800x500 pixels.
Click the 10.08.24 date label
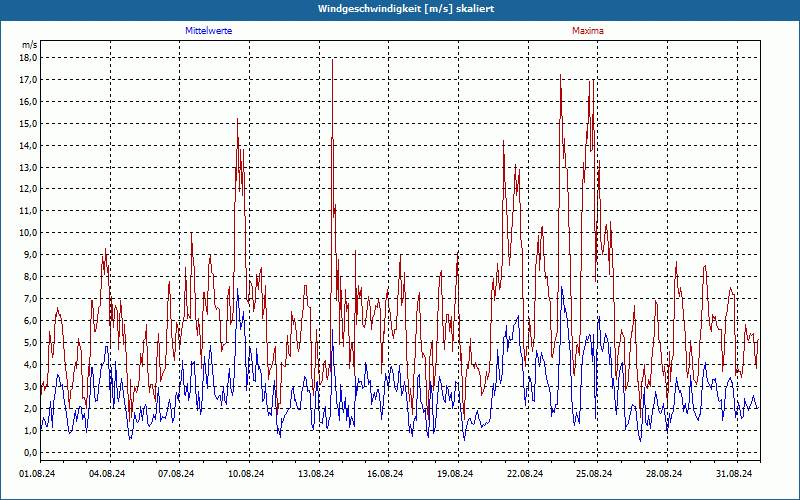click(246, 474)
